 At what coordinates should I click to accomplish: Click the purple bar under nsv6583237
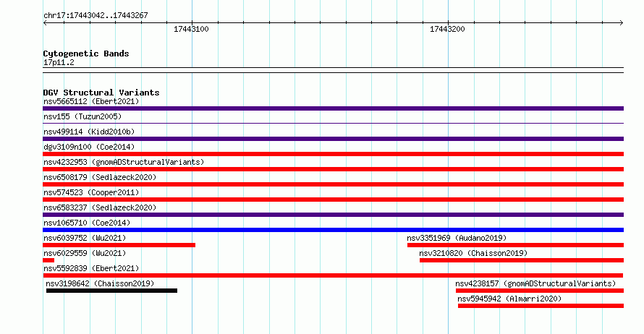coord(333,215)
